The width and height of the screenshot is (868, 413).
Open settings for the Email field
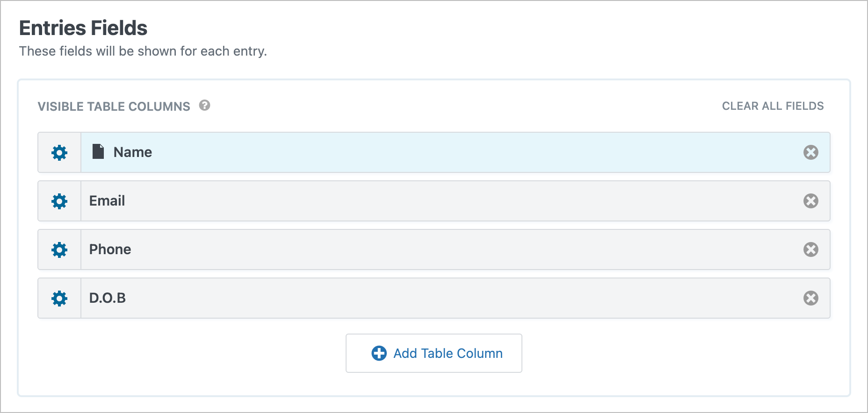pyautogui.click(x=59, y=201)
